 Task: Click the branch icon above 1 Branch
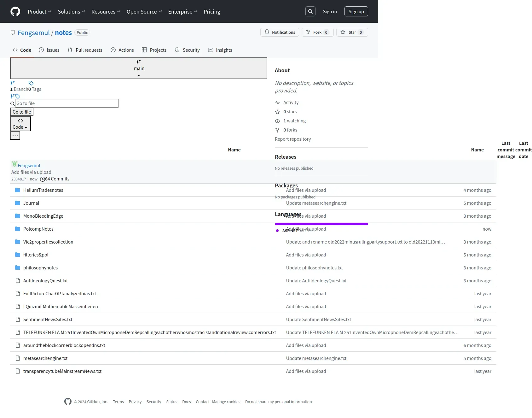tap(13, 83)
